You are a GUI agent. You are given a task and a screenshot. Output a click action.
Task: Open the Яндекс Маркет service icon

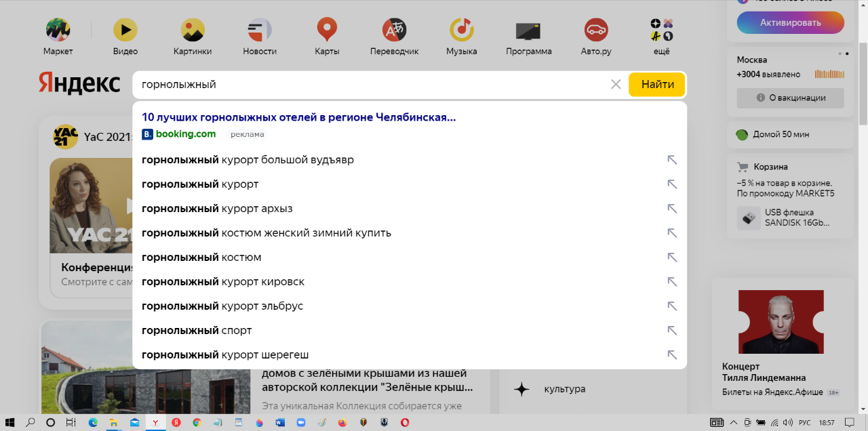58,30
